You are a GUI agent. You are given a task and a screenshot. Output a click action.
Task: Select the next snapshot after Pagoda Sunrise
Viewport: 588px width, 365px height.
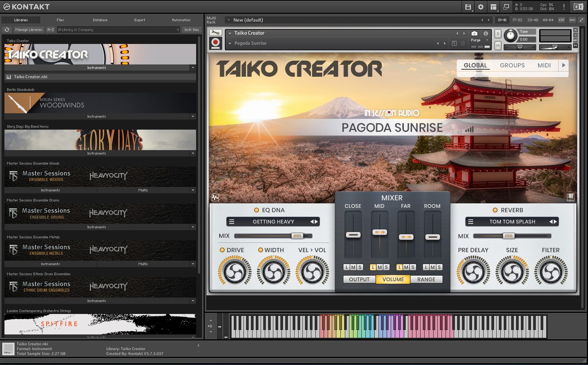click(x=444, y=43)
